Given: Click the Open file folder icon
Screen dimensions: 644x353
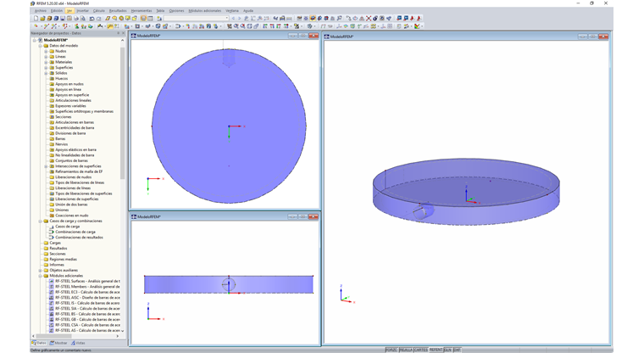Looking at the screenshot, I should [42, 18].
